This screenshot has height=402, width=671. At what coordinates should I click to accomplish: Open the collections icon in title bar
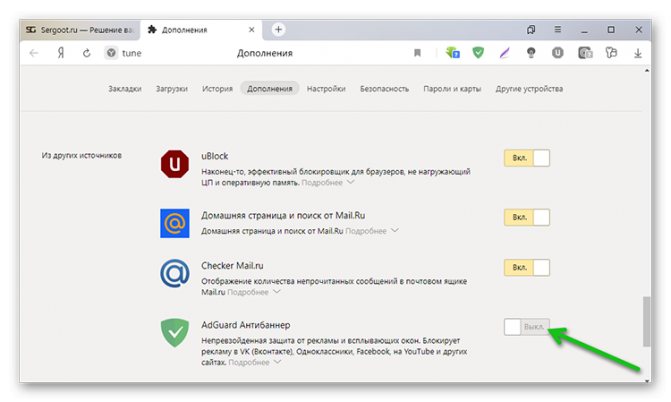click(531, 30)
